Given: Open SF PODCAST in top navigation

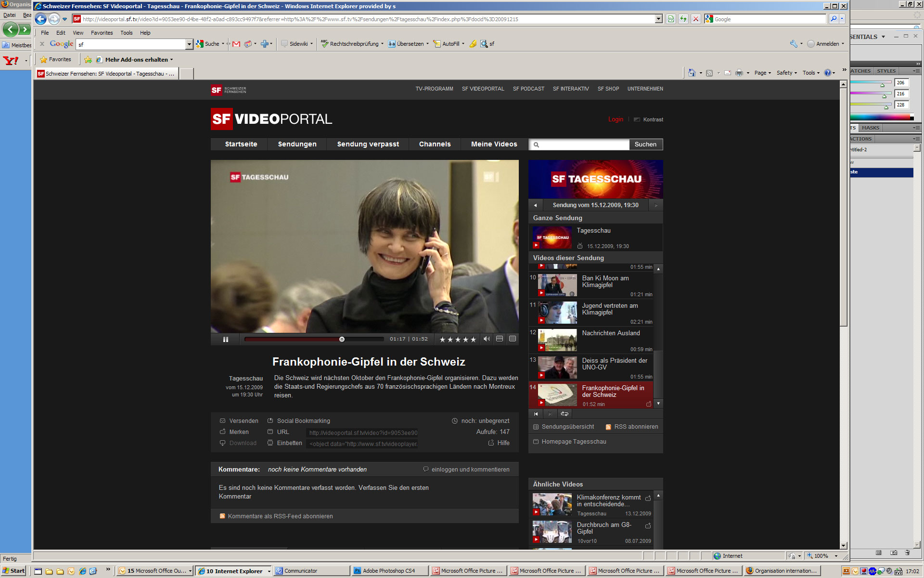Looking at the screenshot, I should coord(528,89).
